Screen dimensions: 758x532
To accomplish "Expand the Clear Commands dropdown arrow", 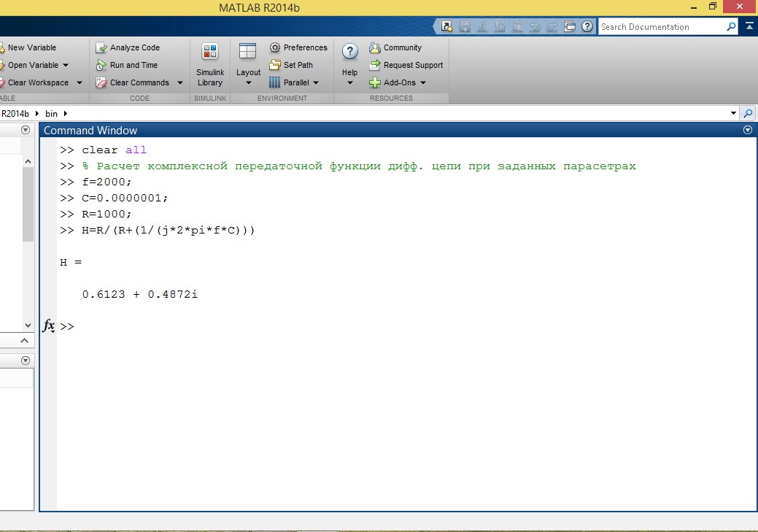I will (x=179, y=82).
